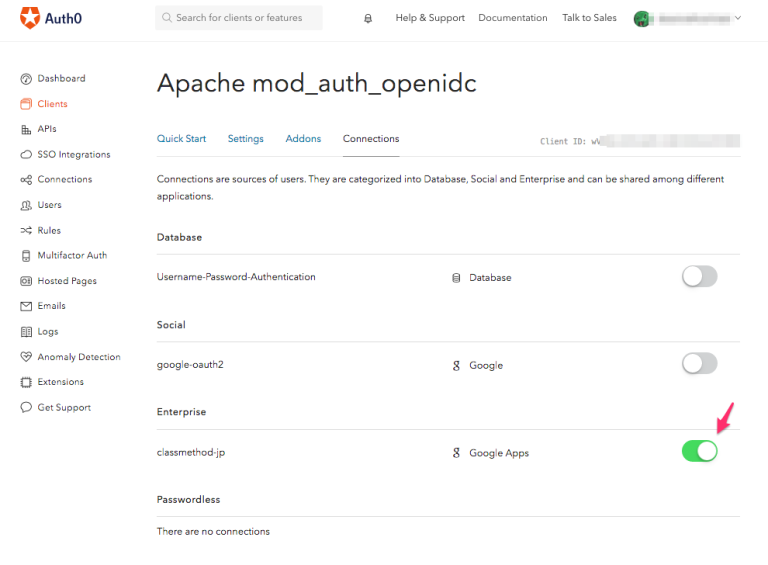
Task: Click the Auth0 logo
Action: [51, 18]
